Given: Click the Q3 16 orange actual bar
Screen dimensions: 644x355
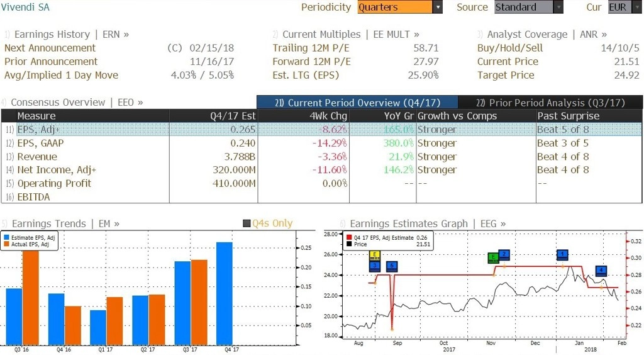Looking at the screenshot, I should tap(31, 298).
